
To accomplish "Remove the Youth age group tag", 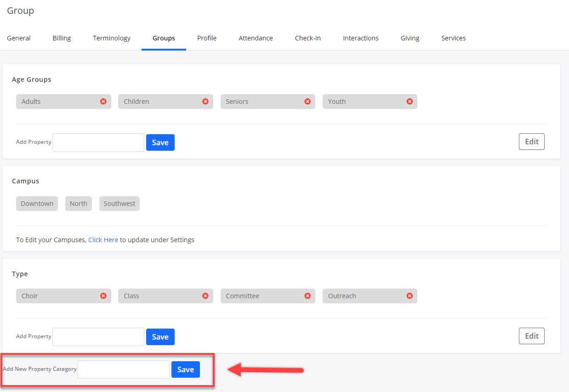I will click(410, 102).
